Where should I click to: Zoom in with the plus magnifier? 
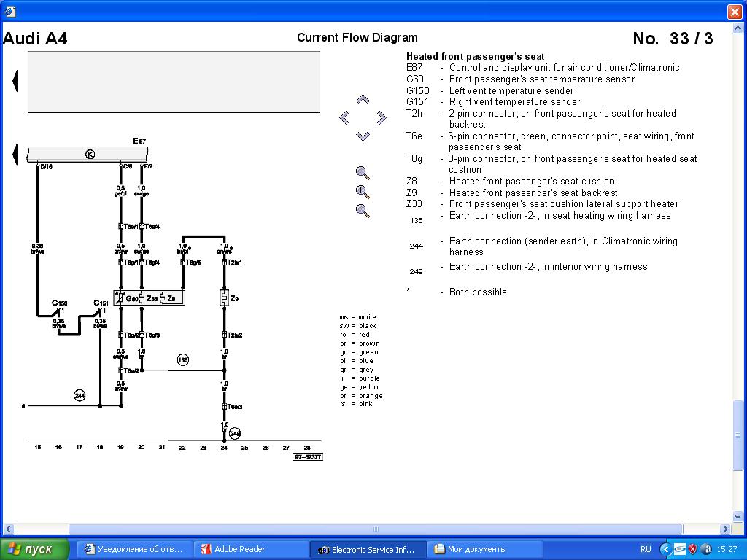click(363, 192)
